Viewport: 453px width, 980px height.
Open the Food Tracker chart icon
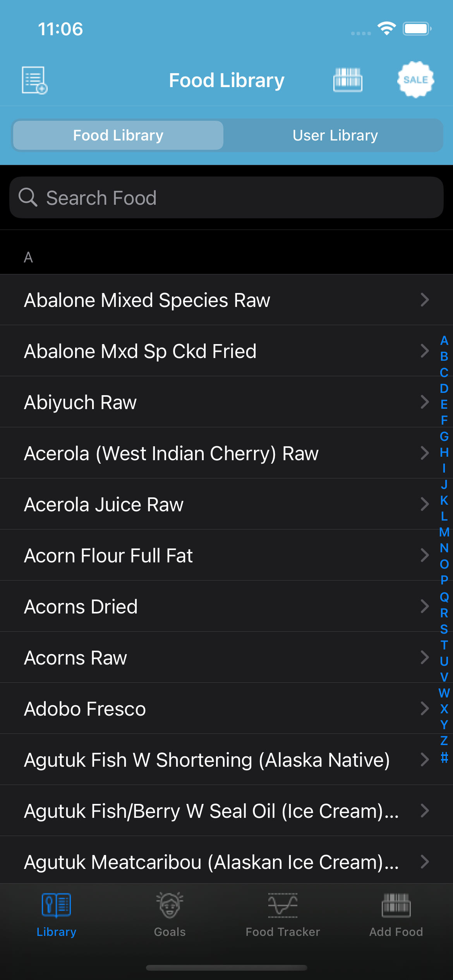(x=283, y=906)
